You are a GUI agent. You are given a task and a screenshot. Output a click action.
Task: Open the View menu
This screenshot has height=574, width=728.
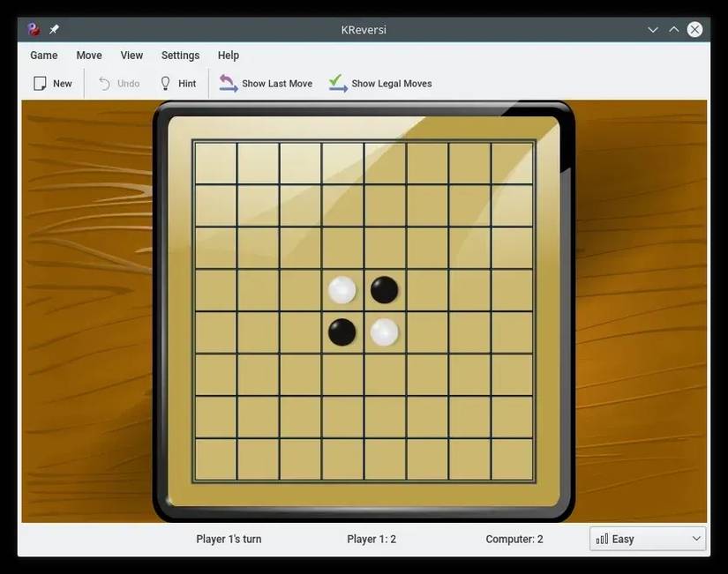(131, 54)
